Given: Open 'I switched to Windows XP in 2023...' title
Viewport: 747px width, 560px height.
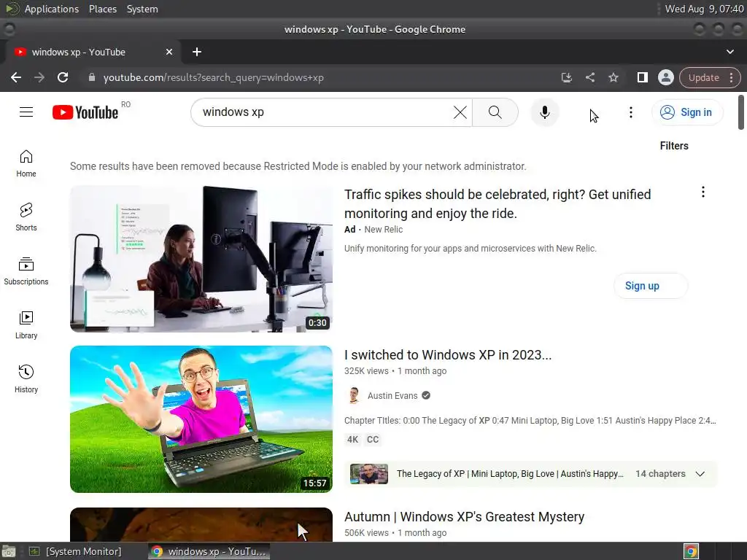Looking at the screenshot, I should pyautogui.click(x=447, y=355).
